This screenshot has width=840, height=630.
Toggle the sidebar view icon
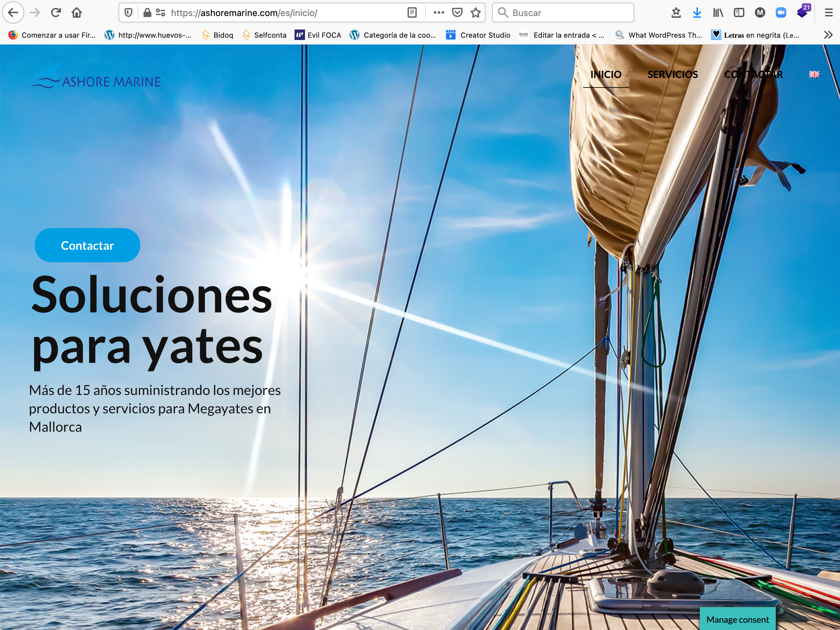click(739, 12)
